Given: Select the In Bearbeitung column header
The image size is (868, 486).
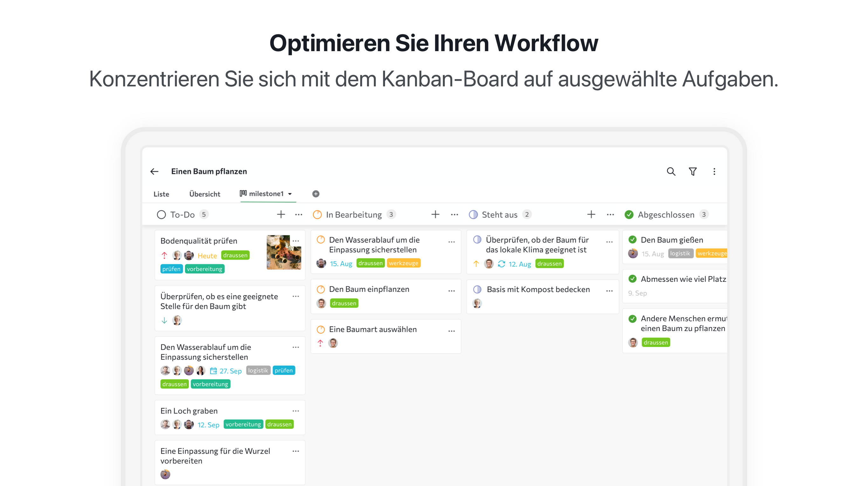Looking at the screenshot, I should [x=354, y=215].
